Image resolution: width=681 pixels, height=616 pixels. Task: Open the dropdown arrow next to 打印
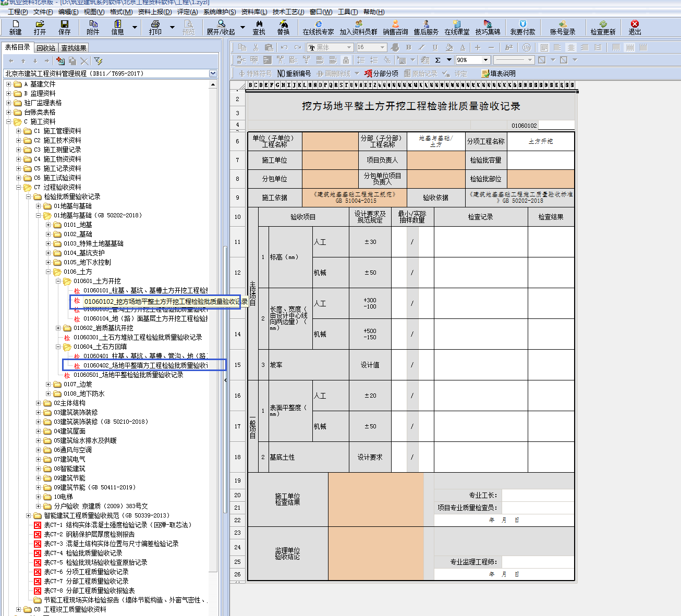(x=172, y=27)
